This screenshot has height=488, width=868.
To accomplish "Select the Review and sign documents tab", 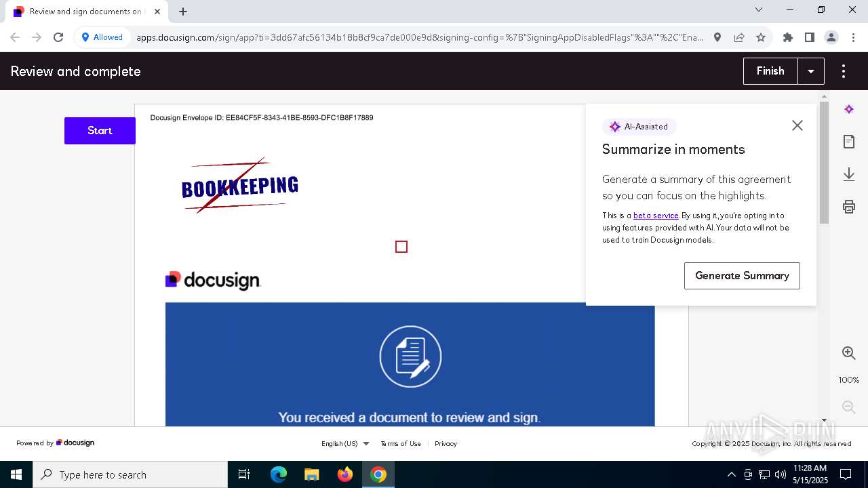I will click(x=85, y=12).
